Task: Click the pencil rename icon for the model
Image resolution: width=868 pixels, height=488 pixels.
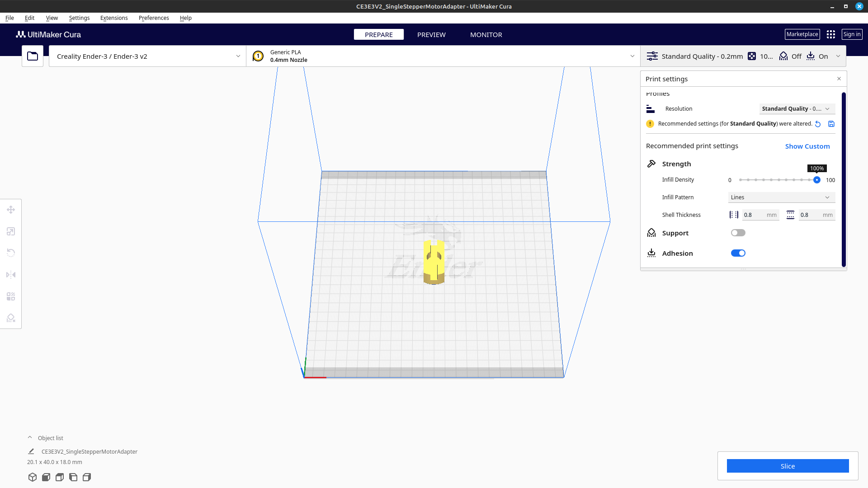Action: pos(31,451)
